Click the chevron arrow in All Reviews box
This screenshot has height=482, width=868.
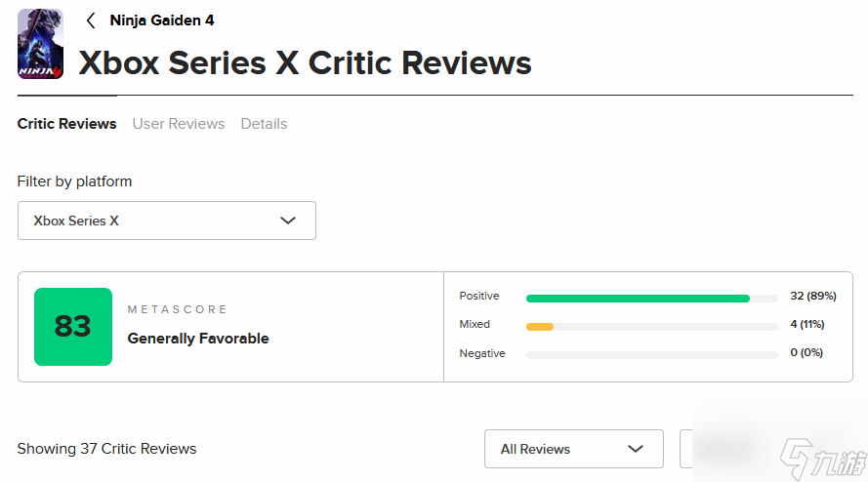[636, 449]
